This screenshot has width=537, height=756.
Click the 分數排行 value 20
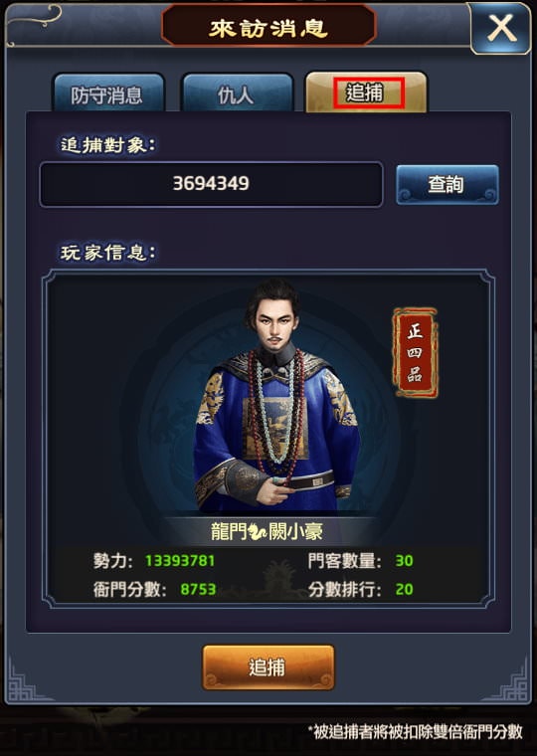click(404, 589)
